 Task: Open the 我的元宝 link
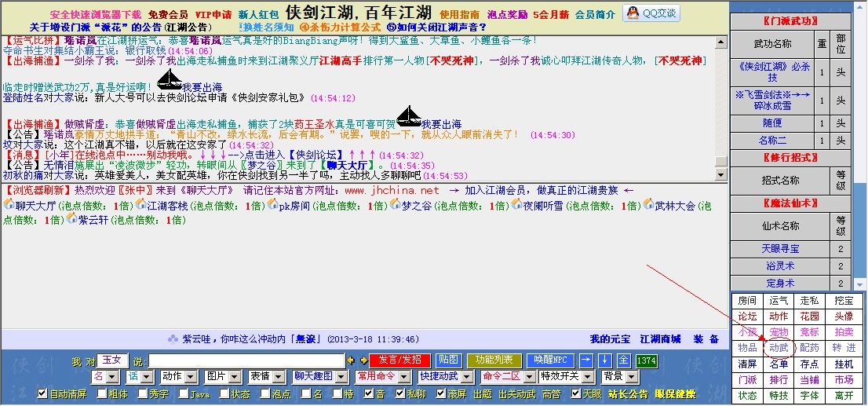pyautogui.click(x=610, y=339)
